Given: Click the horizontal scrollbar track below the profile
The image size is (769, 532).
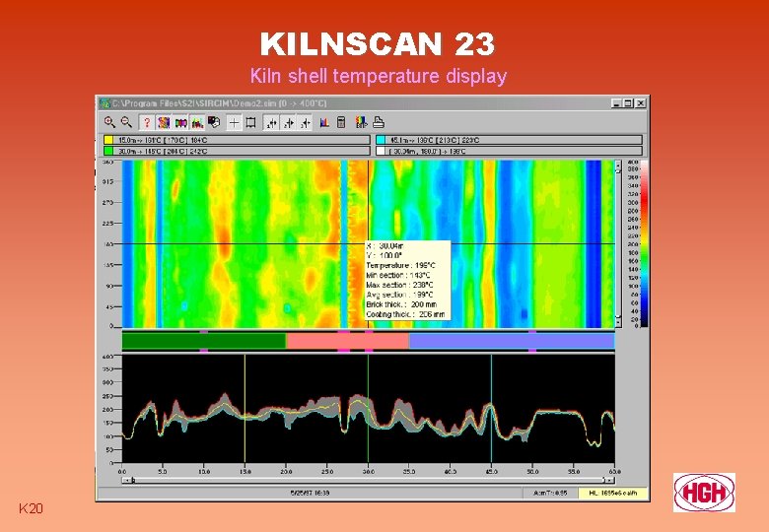Looking at the screenshot, I should [368, 481].
